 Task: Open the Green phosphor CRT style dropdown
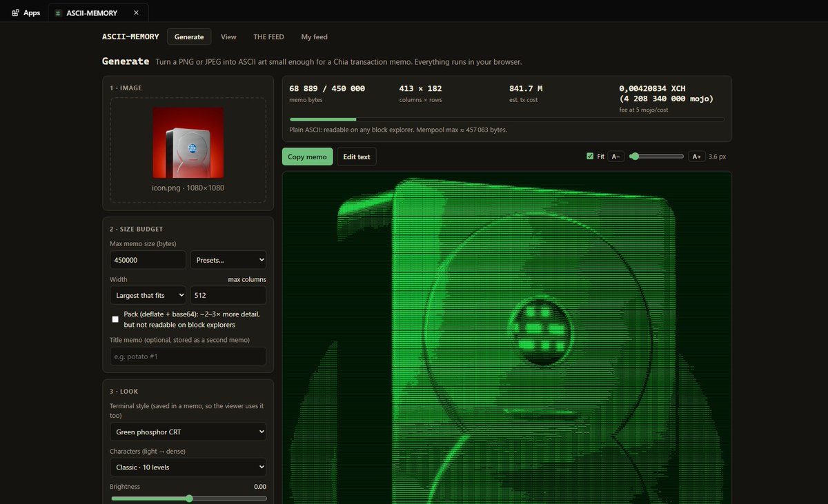click(x=188, y=432)
